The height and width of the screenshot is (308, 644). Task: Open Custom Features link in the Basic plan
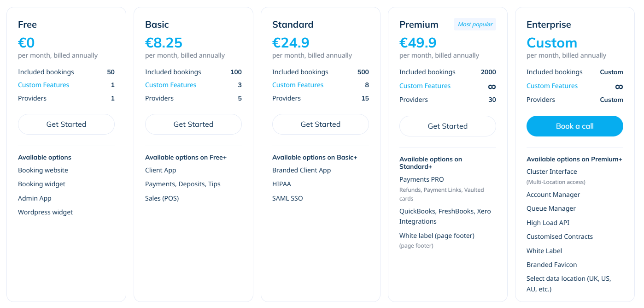[x=170, y=85]
